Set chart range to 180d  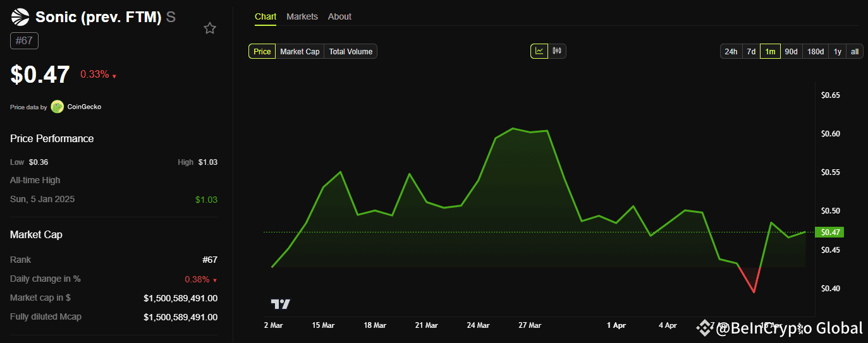click(x=816, y=51)
